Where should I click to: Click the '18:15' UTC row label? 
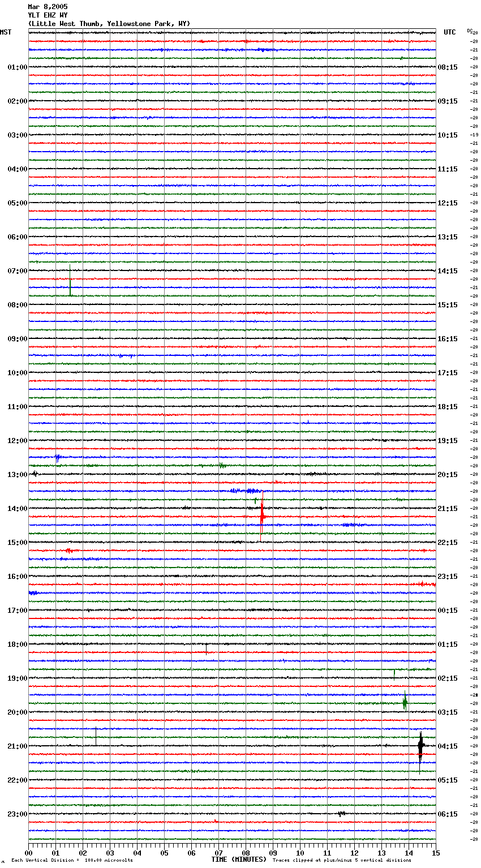[448, 407]
